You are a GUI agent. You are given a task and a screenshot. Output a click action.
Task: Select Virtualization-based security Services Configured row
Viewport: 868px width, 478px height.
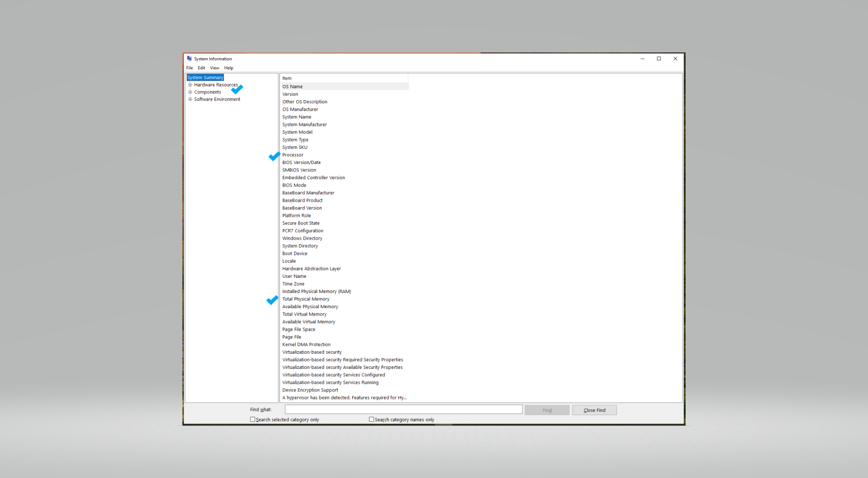click(x=344, y=376)
